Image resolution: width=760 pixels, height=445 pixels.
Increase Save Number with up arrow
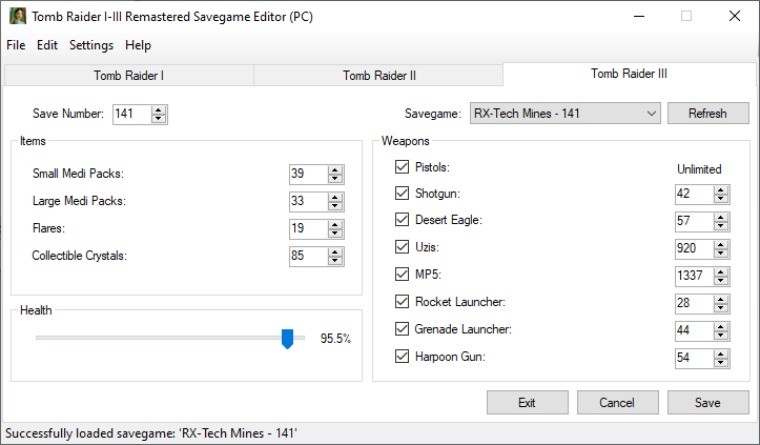pos(158,110)
